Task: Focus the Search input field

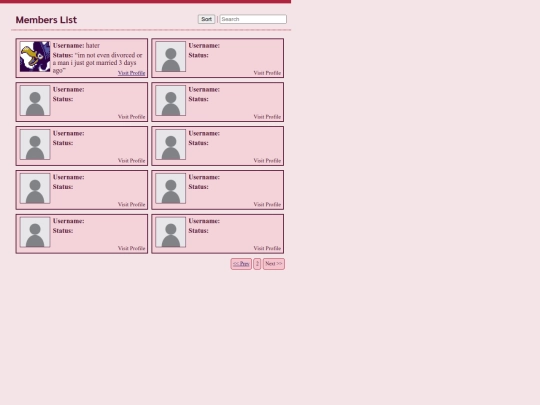Action: [x=253, y=19]
